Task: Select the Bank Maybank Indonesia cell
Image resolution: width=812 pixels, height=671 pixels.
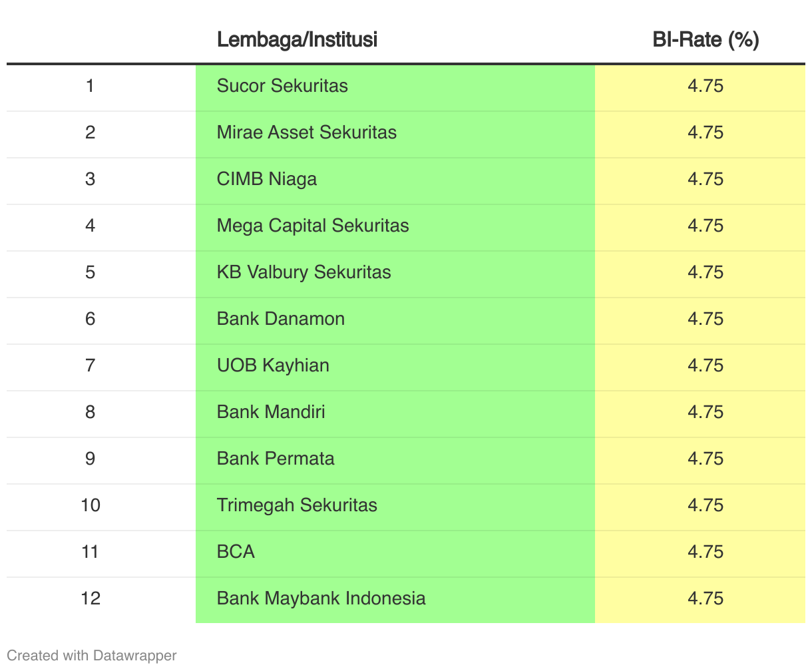Action: pos(321,598)
